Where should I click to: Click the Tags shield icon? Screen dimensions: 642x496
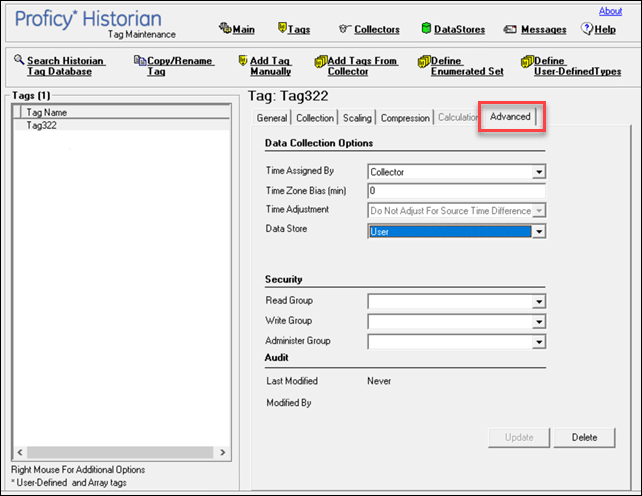pyautogui.click(x=282, y=27)
